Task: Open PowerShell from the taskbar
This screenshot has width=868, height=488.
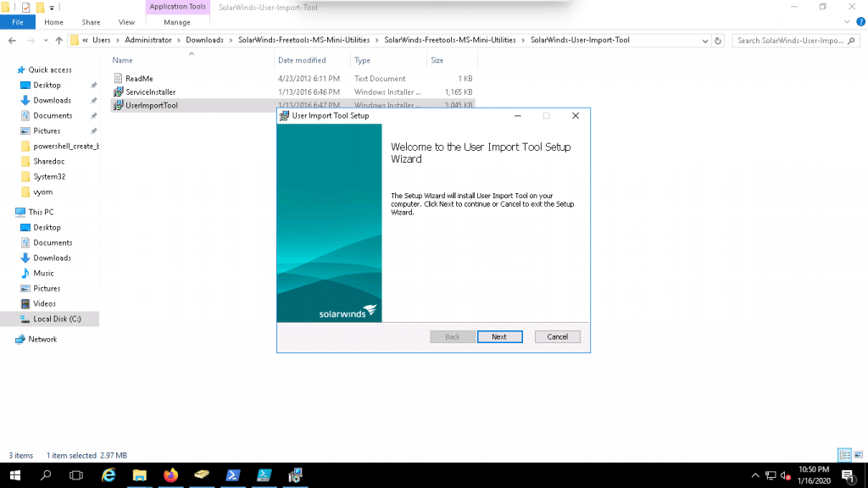Action: pyautogui.click(x=233, y=475)
